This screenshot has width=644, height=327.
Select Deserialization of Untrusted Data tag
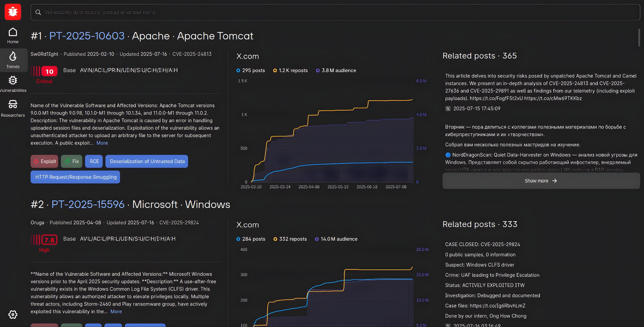point(147,161)
